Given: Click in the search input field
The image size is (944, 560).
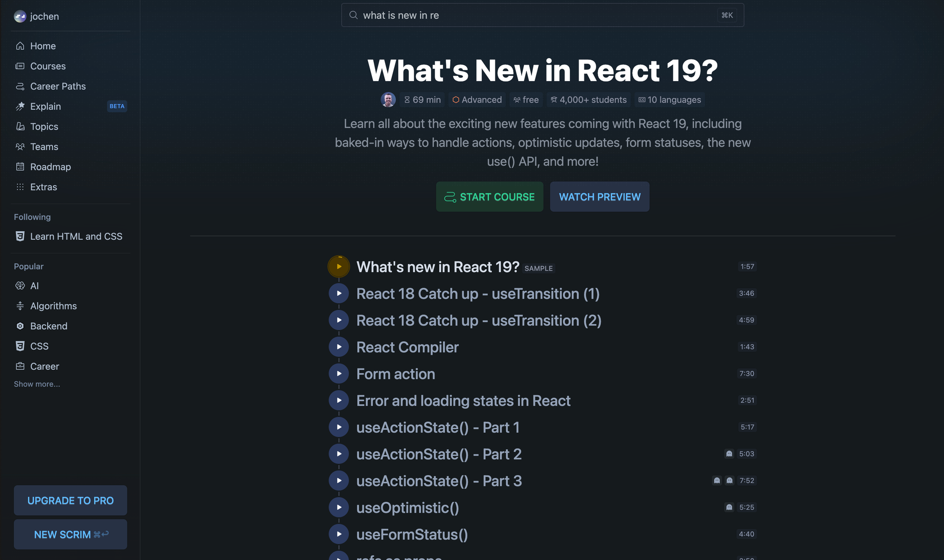Looking at the screenshot, I should [542, 15].
